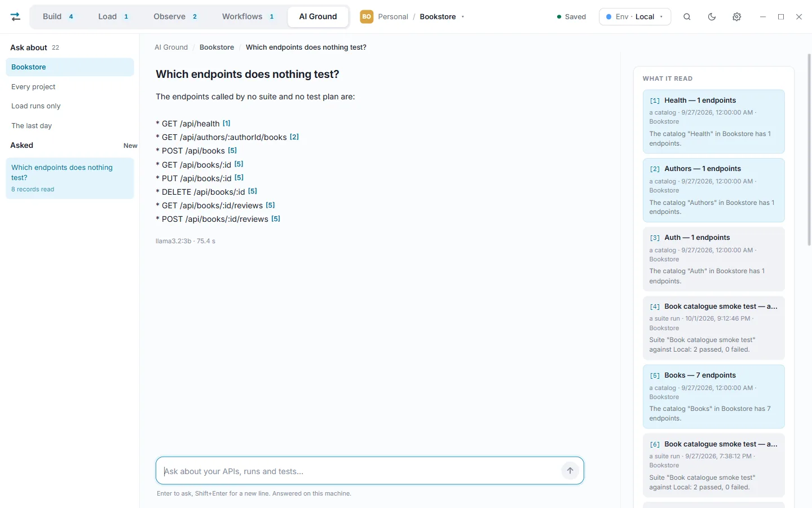Image resolution: width=812 pixels, height=508 pixels.
Task: Click Bookstore breadcrumb link
Action: click(217, 47)
